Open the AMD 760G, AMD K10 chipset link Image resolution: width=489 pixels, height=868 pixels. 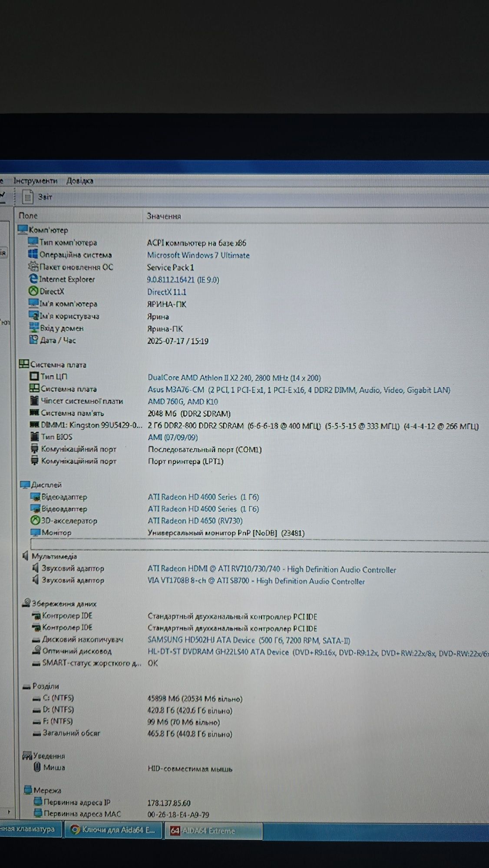click(x=183, y=402)
